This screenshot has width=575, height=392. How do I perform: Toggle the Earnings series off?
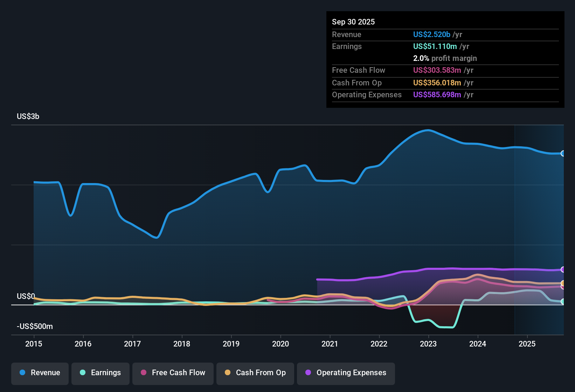point(100,373)
